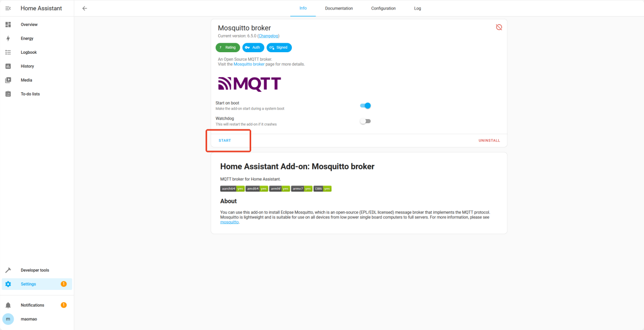Switch to the Documentation tab
Screen dimensions: 644x330
338,9
